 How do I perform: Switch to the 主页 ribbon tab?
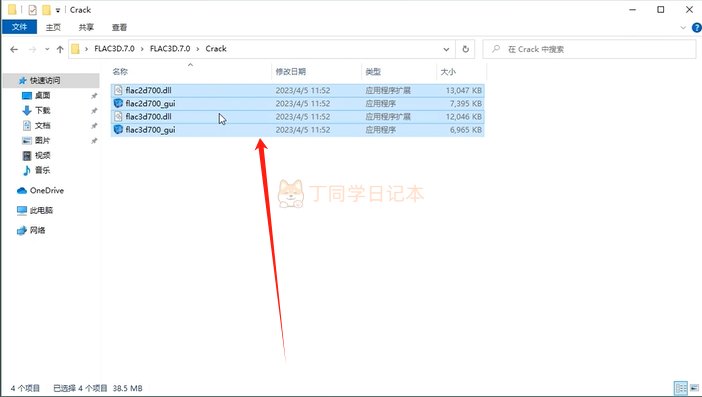click(53, 27)
